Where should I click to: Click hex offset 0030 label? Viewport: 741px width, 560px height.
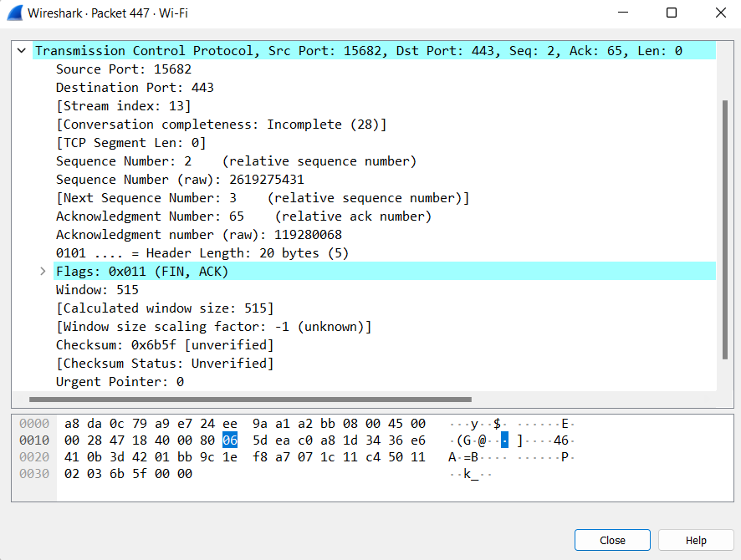point(34,474)
